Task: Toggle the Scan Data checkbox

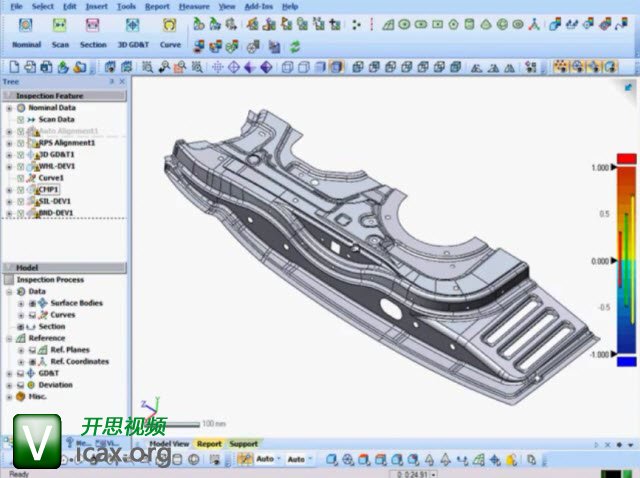Action: click(x=20, y=120)
